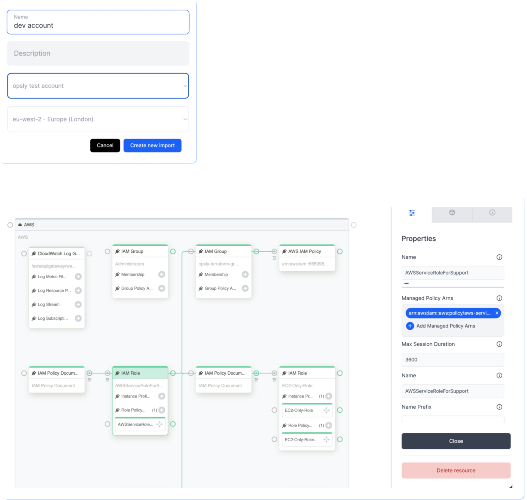The height and width of the screenshot is (500, 527).
Task: Click info icon beside second Name label
Action: (x=499, y=375)
